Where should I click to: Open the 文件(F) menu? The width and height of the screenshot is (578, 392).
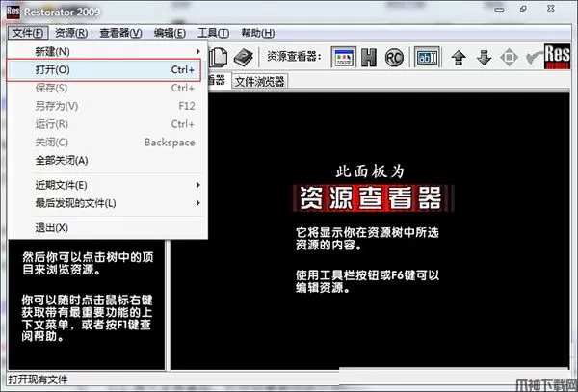(x=28, y=33)
